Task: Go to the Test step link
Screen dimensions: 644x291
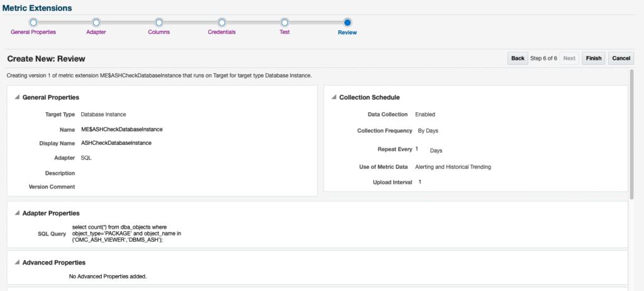Action: (x=285, y=32)
